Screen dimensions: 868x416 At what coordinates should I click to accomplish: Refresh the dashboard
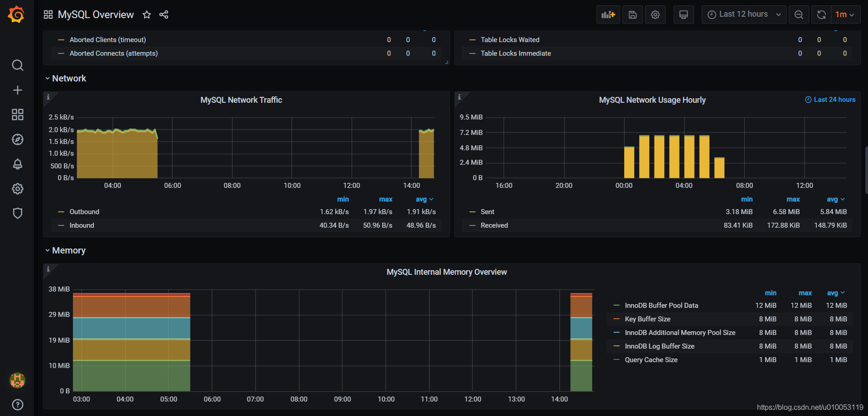pos(821,14)
